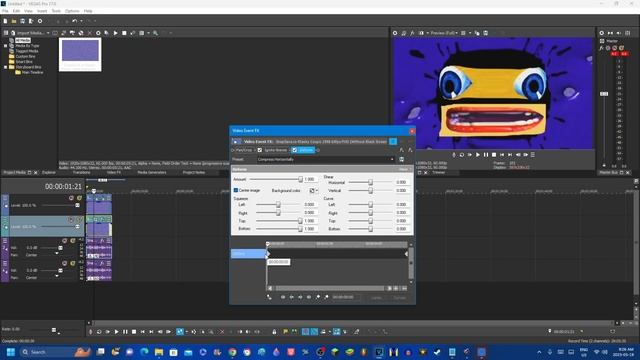Open Microsoft Edge from the taskbar
This screenshot has height=360, width=640.
pos(144,352)
